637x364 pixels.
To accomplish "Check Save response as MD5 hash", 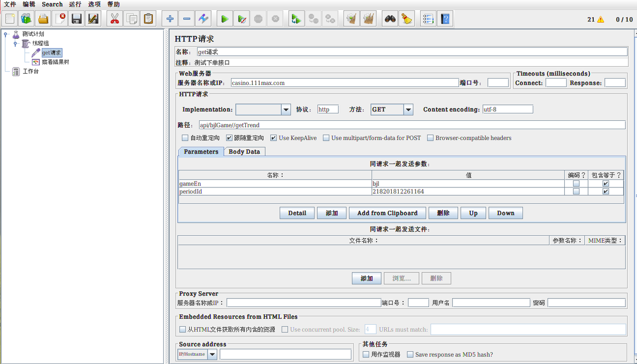I will 410,355.
